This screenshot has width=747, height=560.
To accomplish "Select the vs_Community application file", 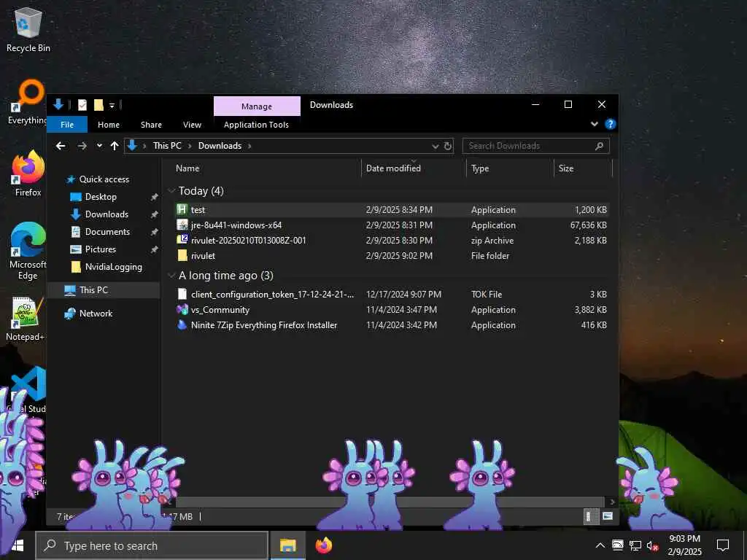I will coord(391,309).
